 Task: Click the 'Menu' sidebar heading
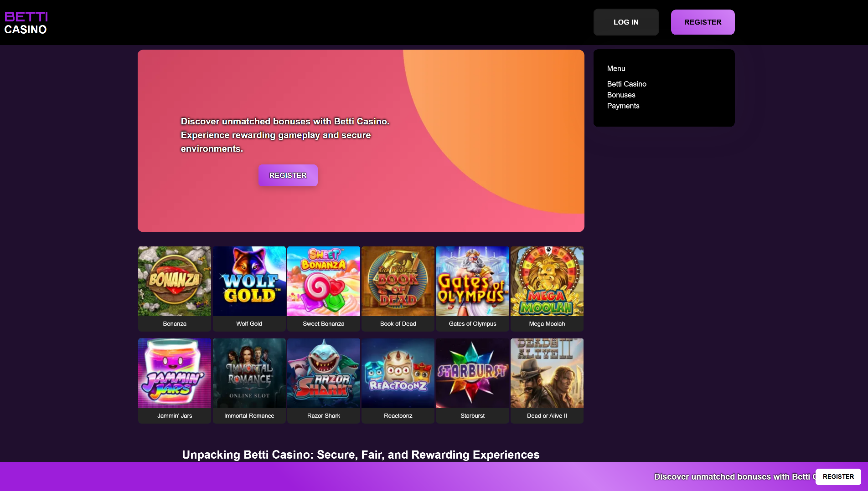click(x=616, y=68)
